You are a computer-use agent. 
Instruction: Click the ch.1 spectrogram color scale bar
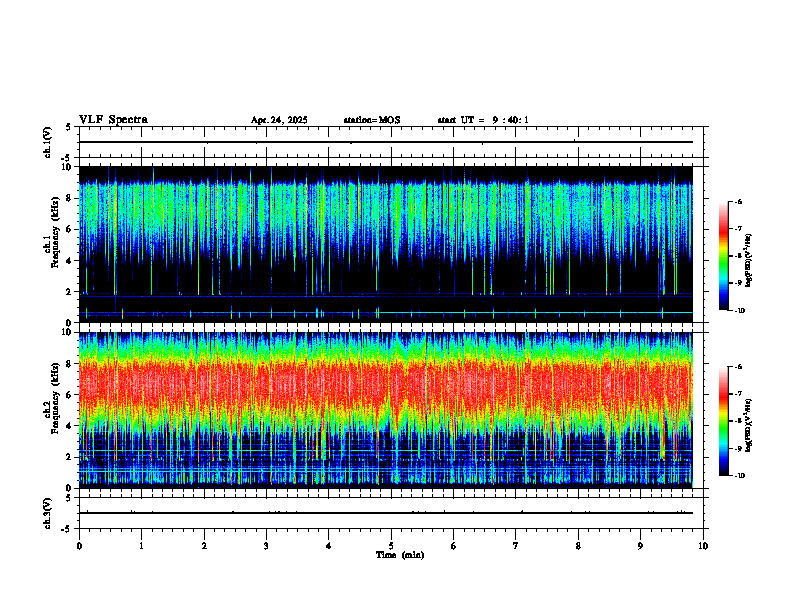coord(724,256)
